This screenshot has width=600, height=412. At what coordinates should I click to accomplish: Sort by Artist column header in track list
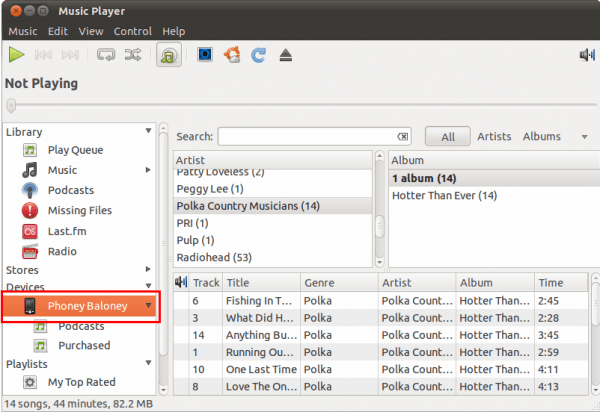[417, 283]
